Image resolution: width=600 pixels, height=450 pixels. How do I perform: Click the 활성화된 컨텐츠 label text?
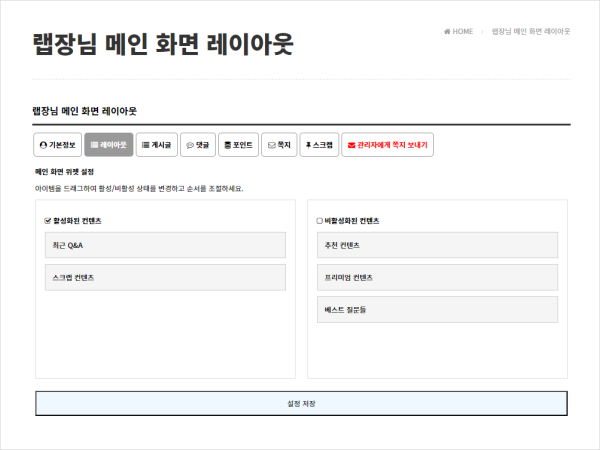click(77, 221)
